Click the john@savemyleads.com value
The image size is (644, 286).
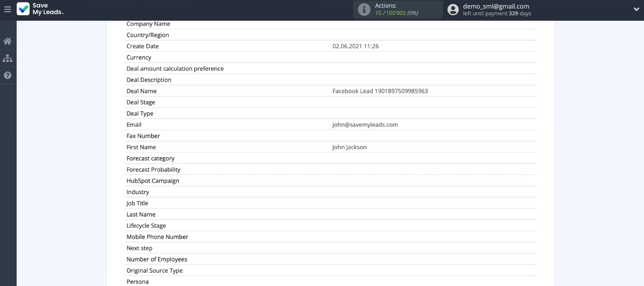(x=365, y=124)
